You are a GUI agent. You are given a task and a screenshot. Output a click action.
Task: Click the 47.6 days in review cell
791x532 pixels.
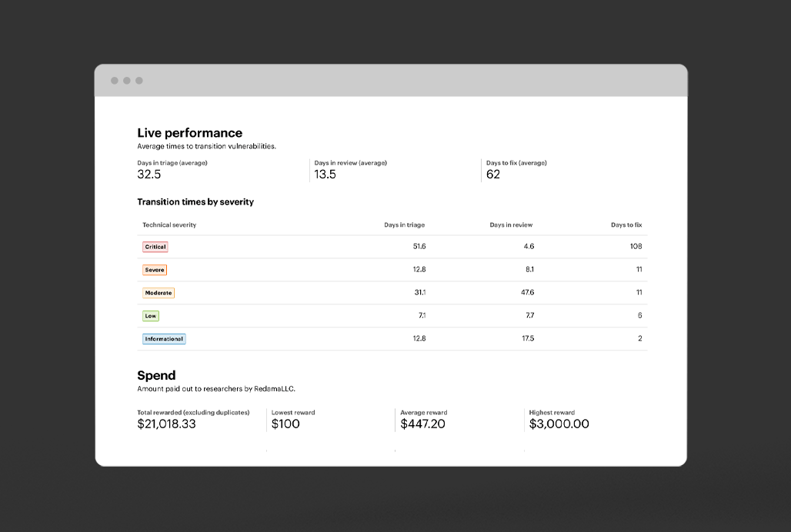tap(527, 293)
